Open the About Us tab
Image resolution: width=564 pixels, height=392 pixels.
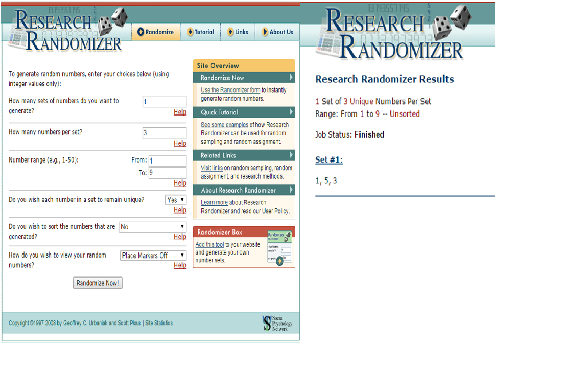tap(278, 32)
